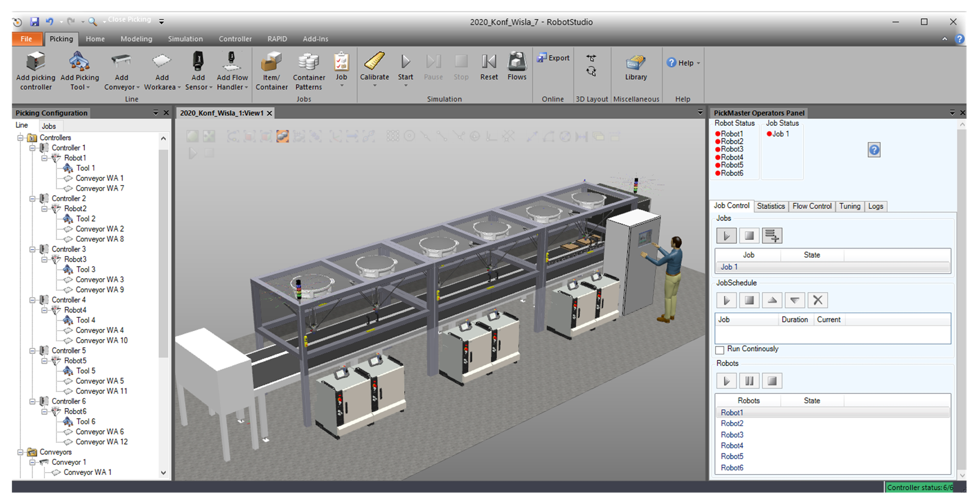Select Conveyor WA 10 in the tree
The width and height of the screenshot is (980, 504).
point(101,340)
